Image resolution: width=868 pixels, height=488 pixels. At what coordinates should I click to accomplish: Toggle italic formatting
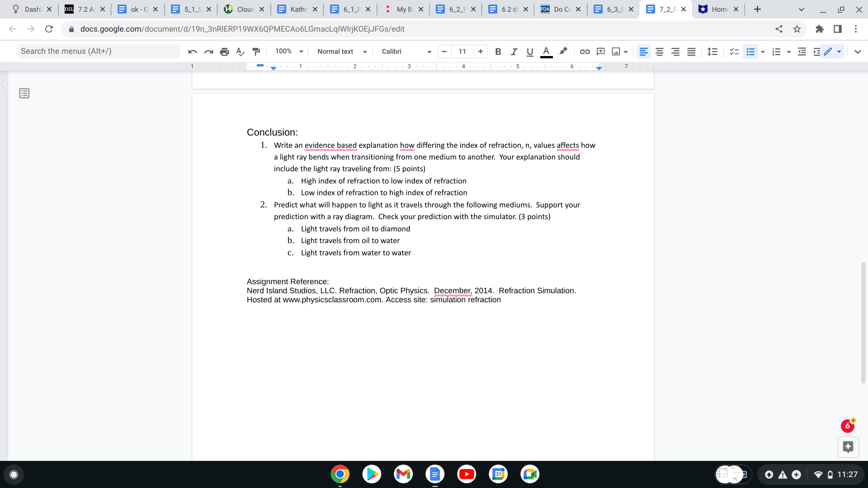pos(514,52)
